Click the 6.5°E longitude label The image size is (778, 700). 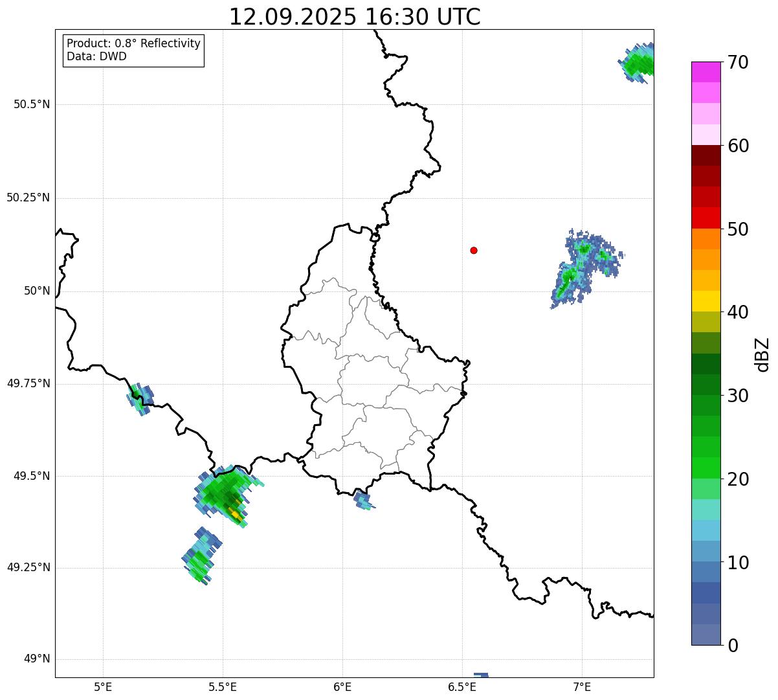(x=462, y=686)
